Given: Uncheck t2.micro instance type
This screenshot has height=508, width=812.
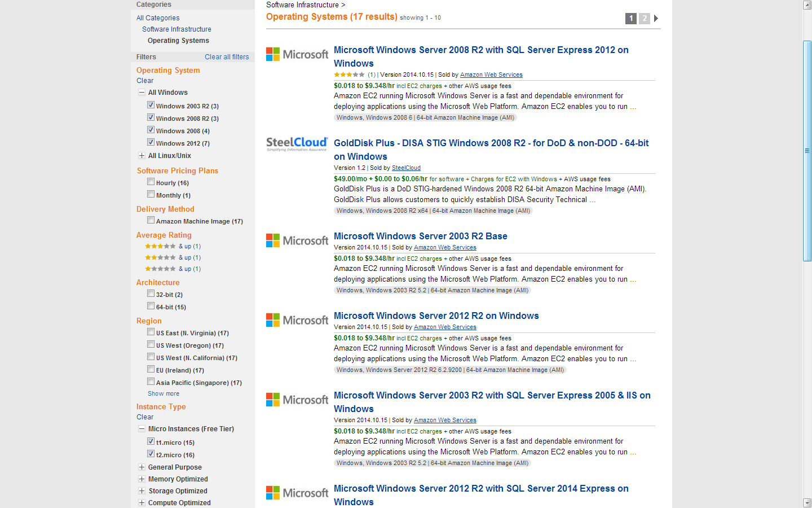Looking at the screenshot, I should coord(151,454).
